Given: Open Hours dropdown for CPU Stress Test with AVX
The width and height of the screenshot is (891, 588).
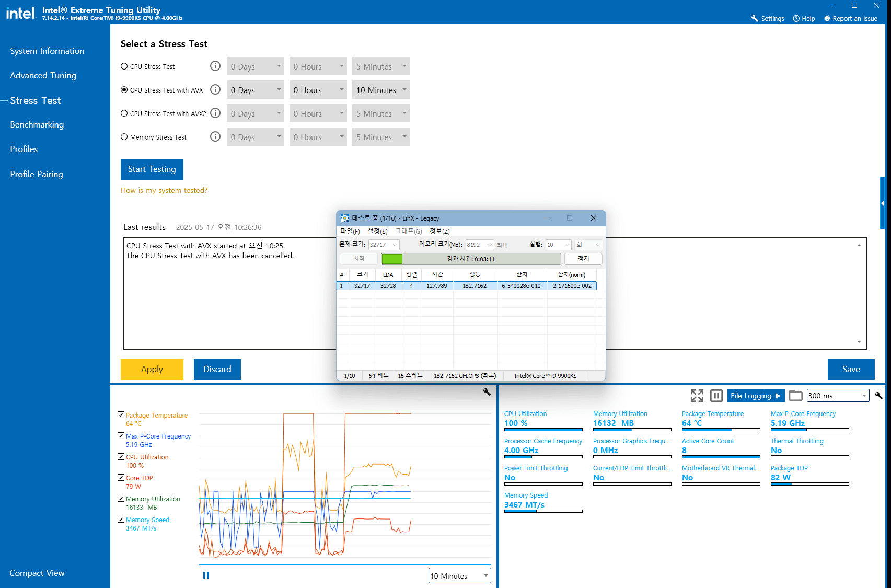Looking at the screenshot, I should pos(318,90).
